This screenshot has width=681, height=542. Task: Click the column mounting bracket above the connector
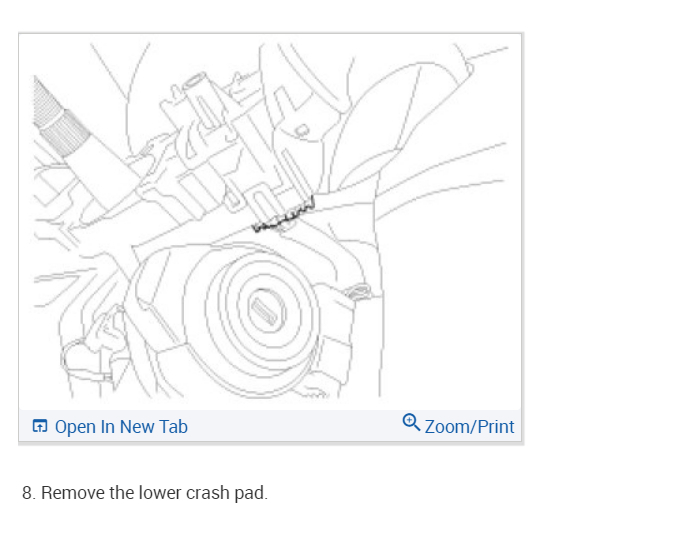point(274,165)
